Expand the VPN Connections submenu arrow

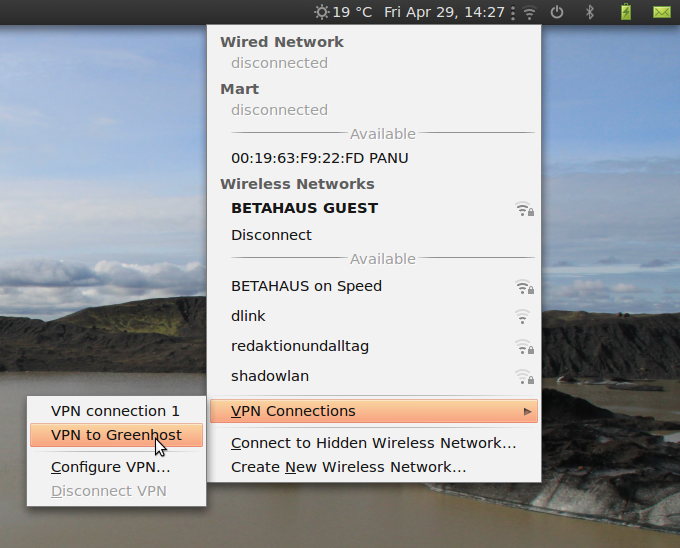(527, 411)
